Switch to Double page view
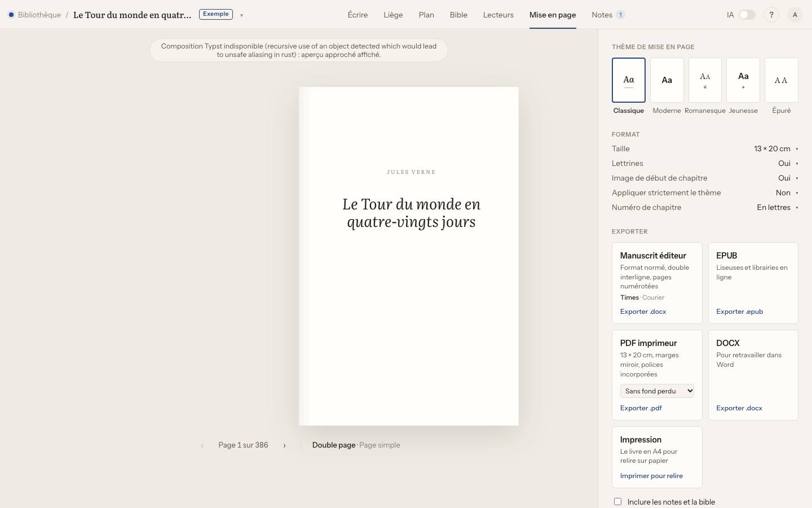812x508 pixels. pyautogui.click(x=334, y=445)
